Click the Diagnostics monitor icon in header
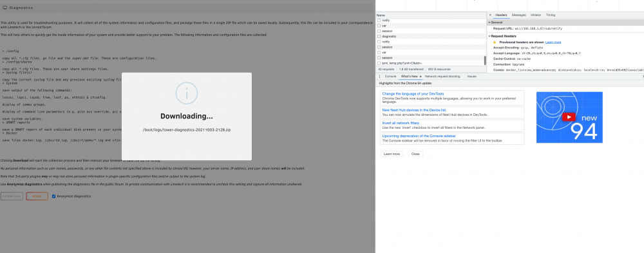 click(x=5, y=8)
